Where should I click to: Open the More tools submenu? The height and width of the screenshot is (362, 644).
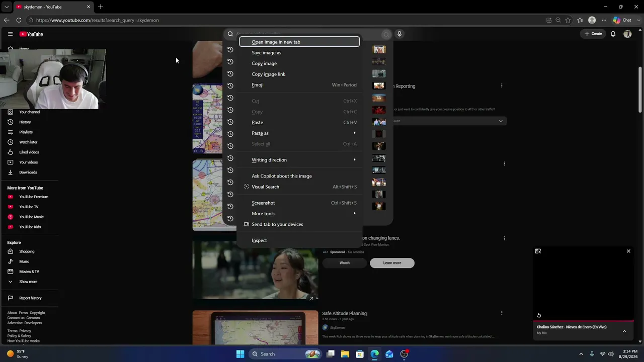(299, 214)
